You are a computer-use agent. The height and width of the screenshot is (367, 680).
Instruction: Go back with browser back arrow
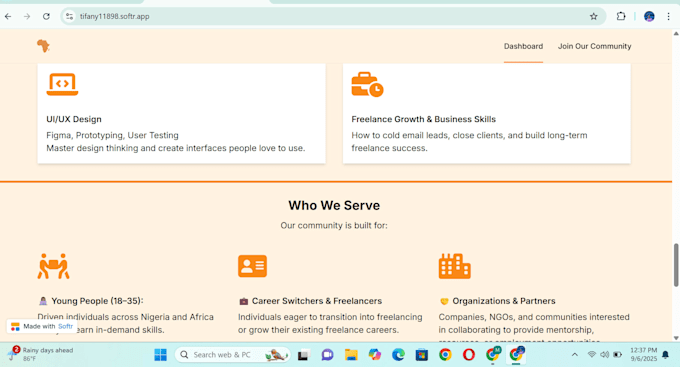click(8, 16)
